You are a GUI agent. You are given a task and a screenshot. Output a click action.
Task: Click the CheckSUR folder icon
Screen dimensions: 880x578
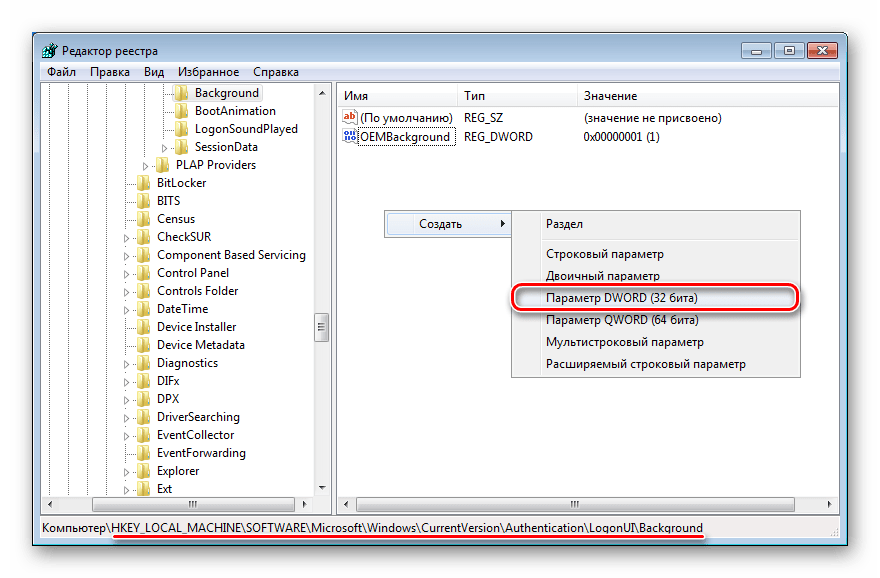pos(144,237)
